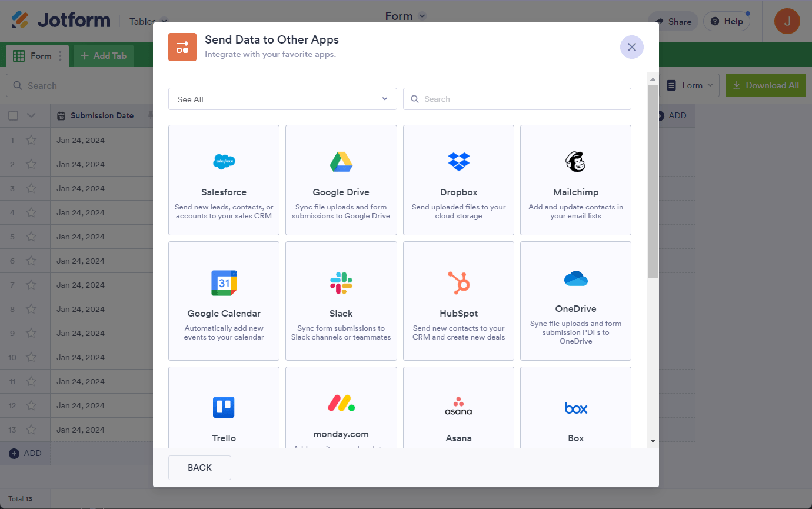This screenshot has width=812, height=509.
Task: Open the Google Calendar icon
Action: [224, 283]
